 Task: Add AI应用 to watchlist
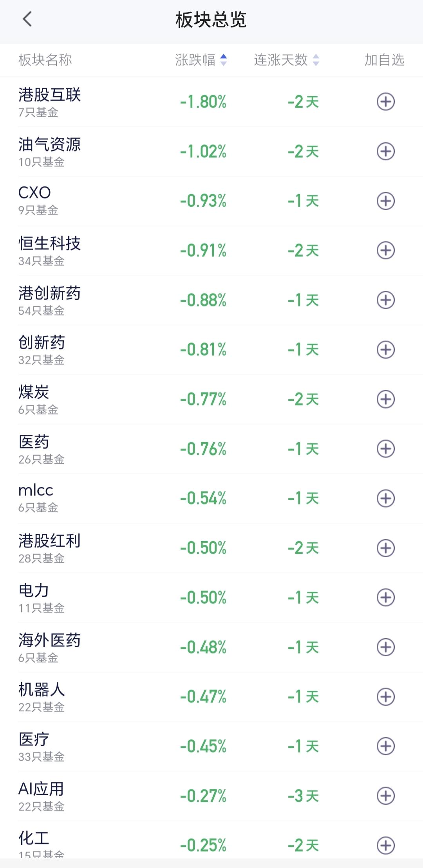[x=385, y=796]
